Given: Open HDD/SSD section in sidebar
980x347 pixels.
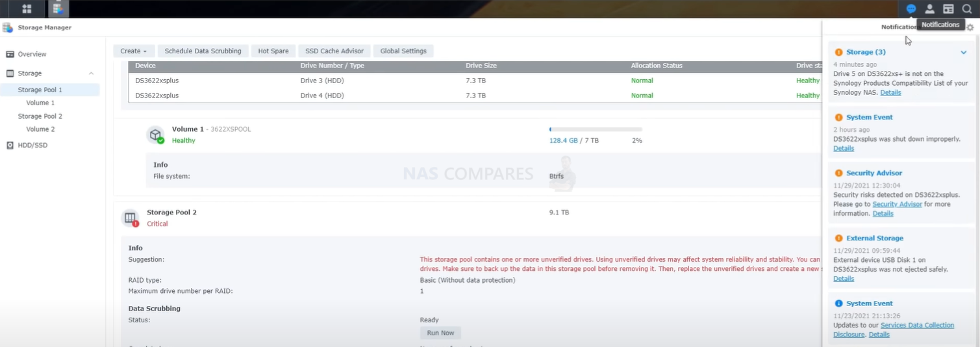Looking at the screenshot, I should pos(32,145).
